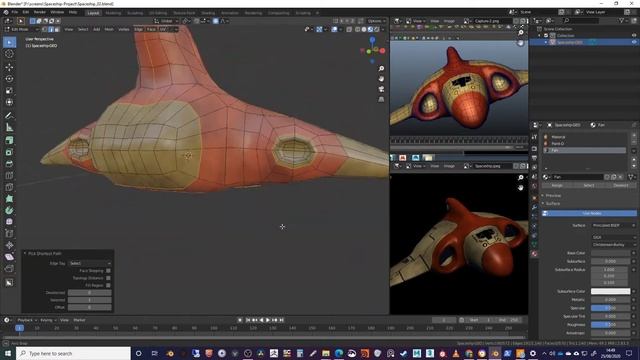The width and height of the screenshot is (640, 360).
Task: Open the Edit Mode dropdown
Action: click(x=22, y=29)
